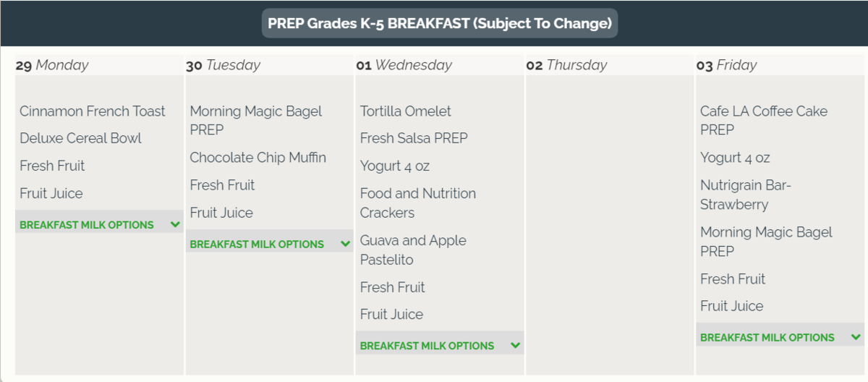Expand Friday's Breakfast Milk Options chevron
Viewport: 868px width, 382px height.
[x=856, y=337]
